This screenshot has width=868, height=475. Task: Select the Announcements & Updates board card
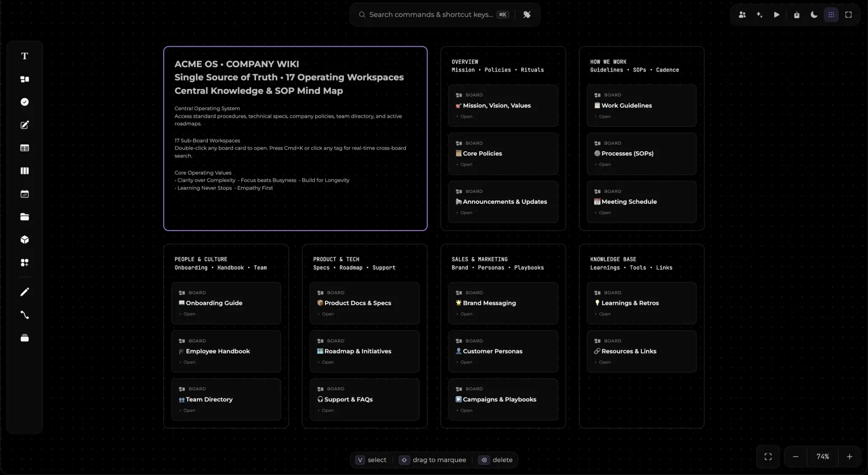tap(503, 202)
